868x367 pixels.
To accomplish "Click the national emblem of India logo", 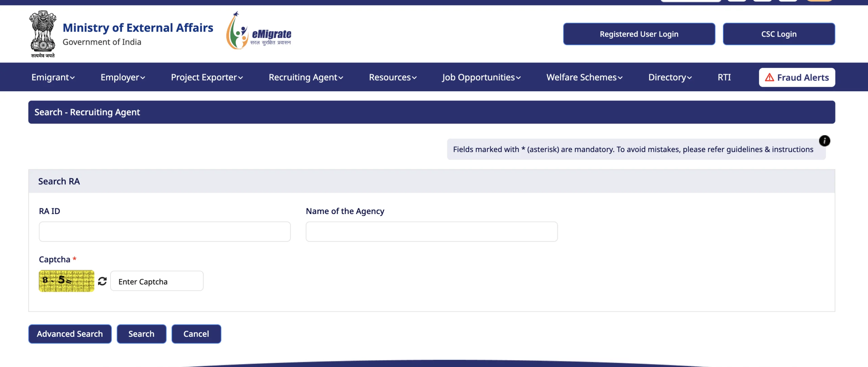I will pyautogui.click(x=43, y=34).
